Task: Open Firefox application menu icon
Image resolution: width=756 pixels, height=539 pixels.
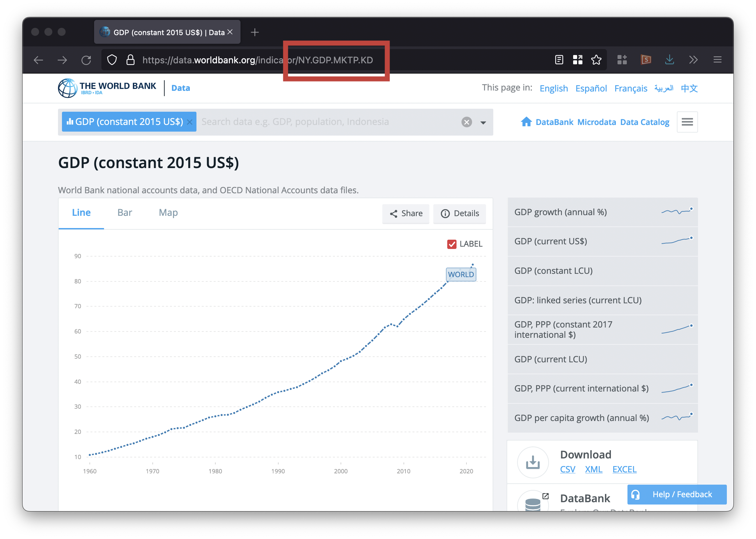Action: (717, 60)
